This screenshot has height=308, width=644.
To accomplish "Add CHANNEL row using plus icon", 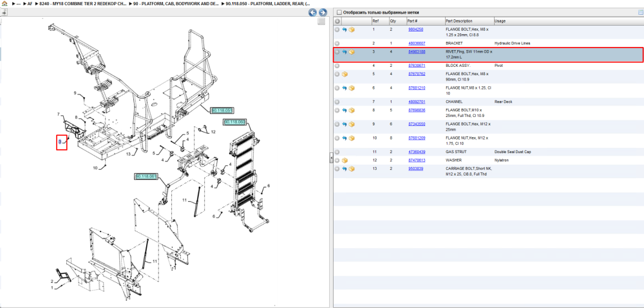I will pos(337,102).
